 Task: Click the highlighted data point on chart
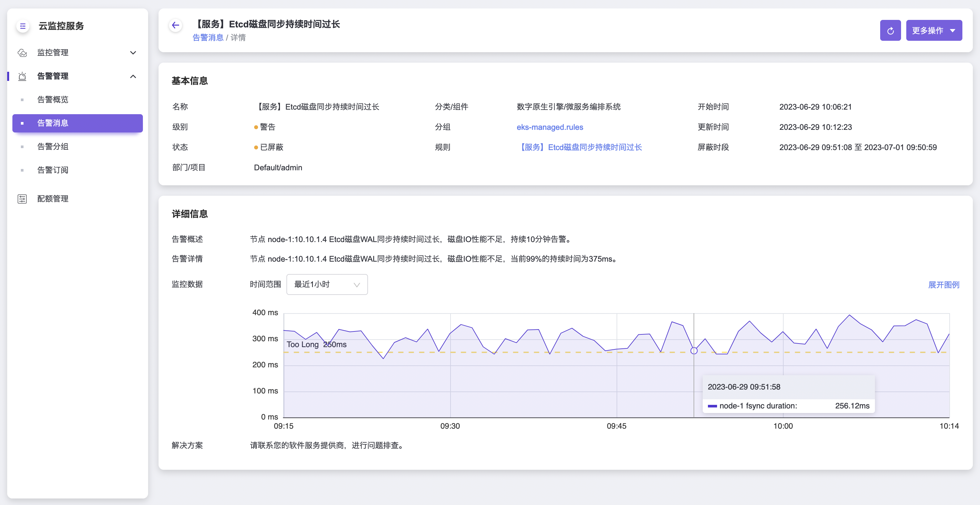694,350
